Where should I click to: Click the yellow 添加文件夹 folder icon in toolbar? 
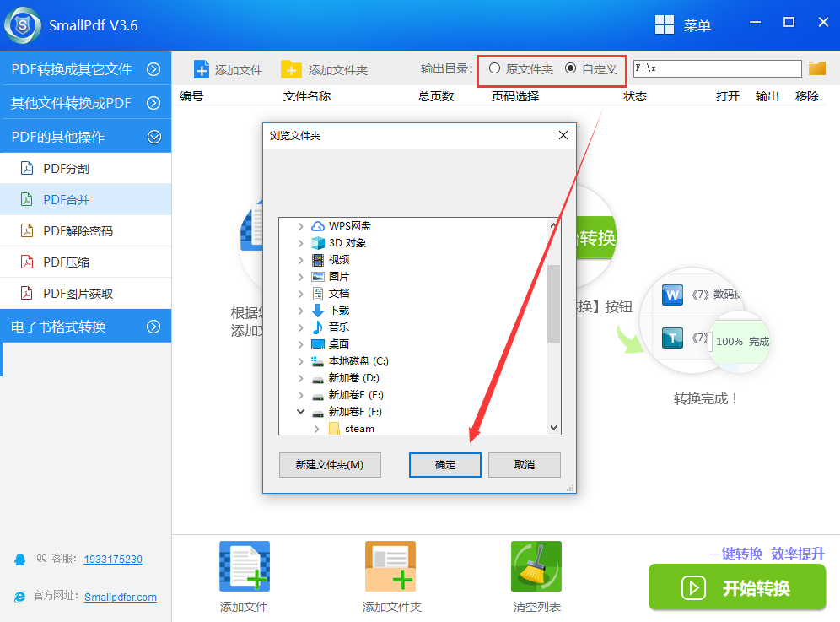click(291, 70)
